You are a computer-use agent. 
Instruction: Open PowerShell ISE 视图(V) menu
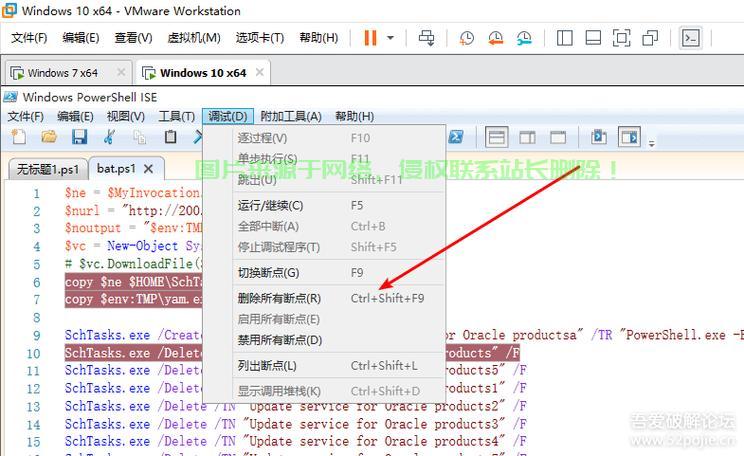pyautogui.click(x=126, y=116)
